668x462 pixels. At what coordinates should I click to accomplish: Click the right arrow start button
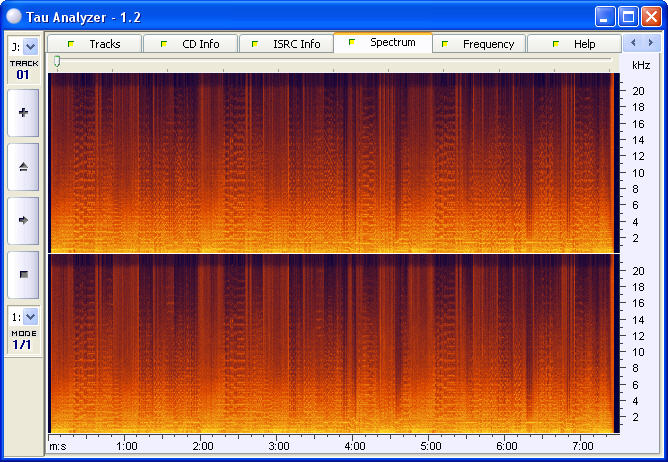(23, 220)
